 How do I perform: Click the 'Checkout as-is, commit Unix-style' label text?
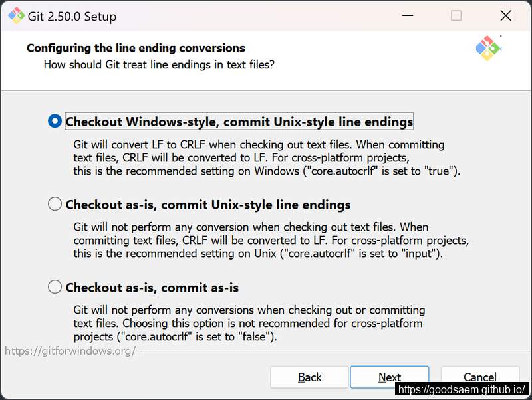pos(208,205)
